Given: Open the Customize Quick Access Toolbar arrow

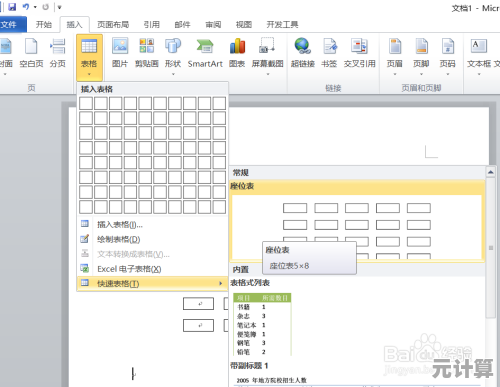Looking at the screenshot, I should click(x=60, y=7).
